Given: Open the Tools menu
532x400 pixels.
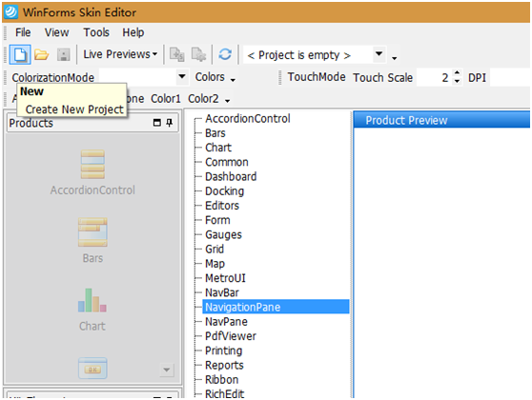Looking at the screenshot, I should tap(96, 32).
